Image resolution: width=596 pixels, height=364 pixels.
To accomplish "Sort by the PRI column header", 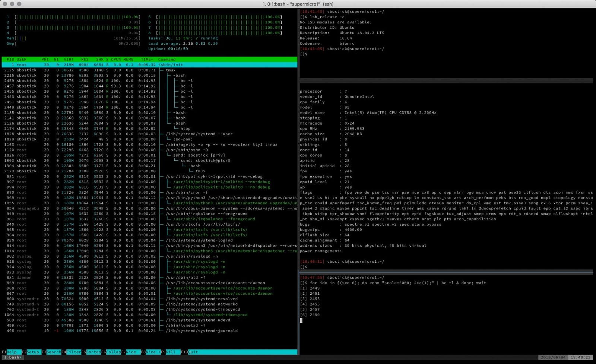I will pyautogui.click(x=45, y=59).
